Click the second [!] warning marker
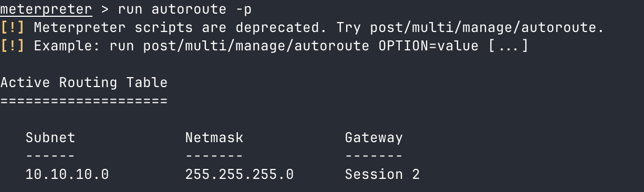 tap(13, 46)
